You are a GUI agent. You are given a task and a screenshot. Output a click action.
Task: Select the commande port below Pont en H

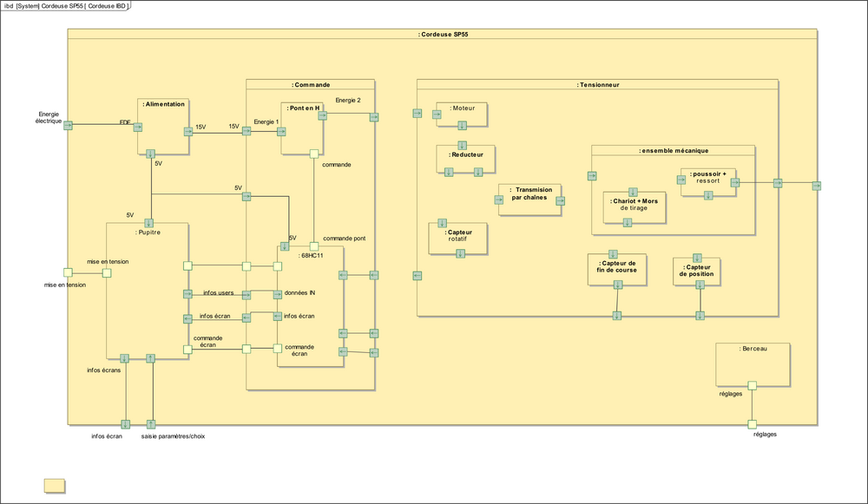point(313,154)
